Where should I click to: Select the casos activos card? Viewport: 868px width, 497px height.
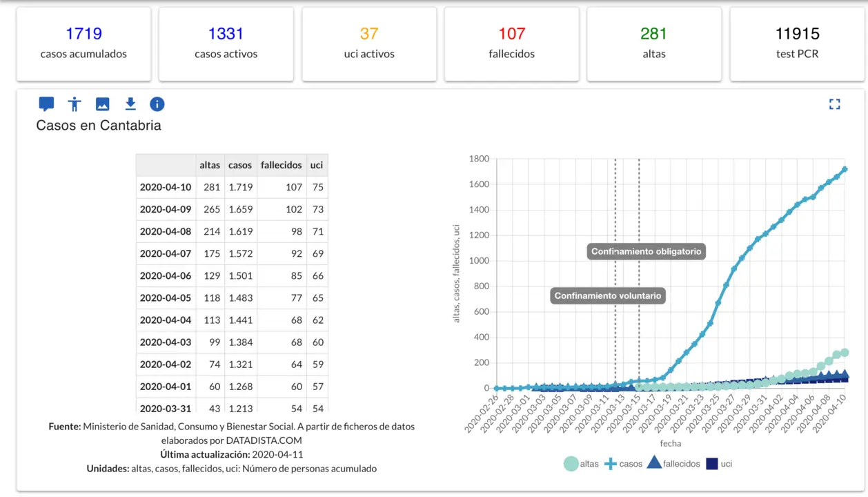(x=226, y=43)
